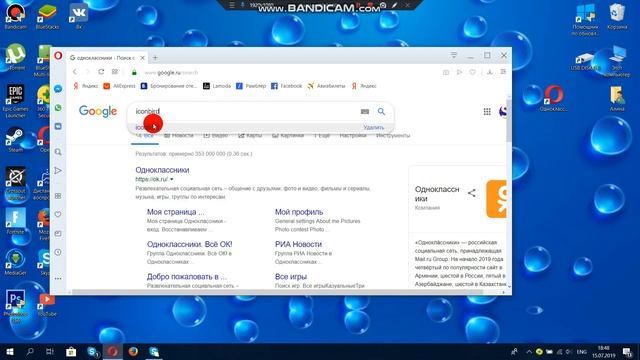The height and width of the screenshot is (360, 640).
Task: Open the on-screen keyboard in search box
Action: tap(365, 111)
